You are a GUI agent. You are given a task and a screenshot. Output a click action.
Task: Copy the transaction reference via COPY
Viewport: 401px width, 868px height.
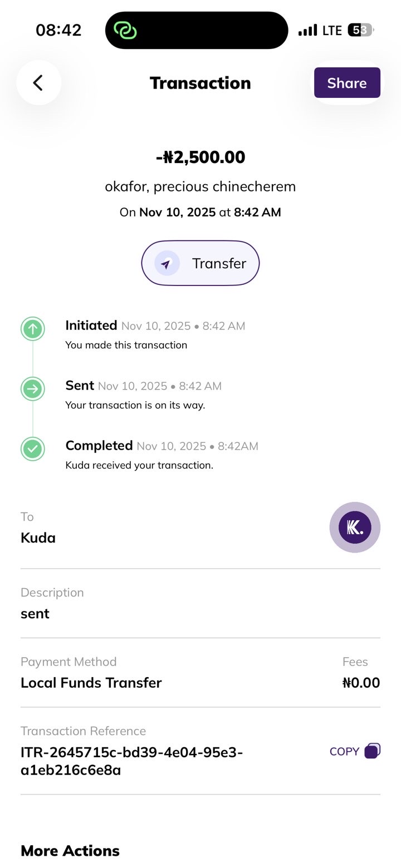coord(344,752)
